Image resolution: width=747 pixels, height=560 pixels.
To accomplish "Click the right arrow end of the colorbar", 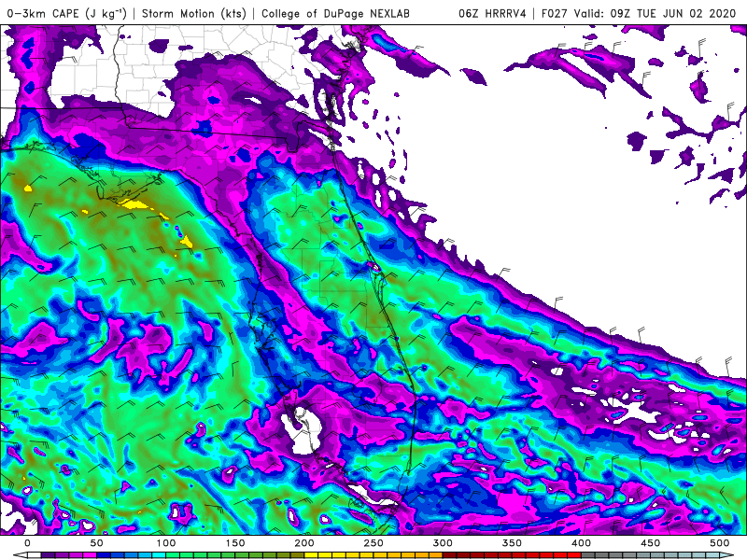I will [726, 555].
